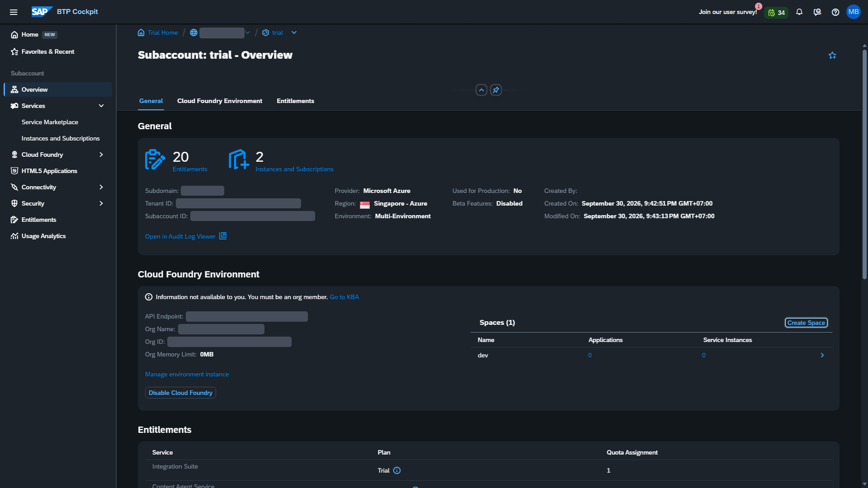This screenshot has height=488, width=868.
Task: Switch to Cloud Foundry Environment tab
Action: coord(220,101)
